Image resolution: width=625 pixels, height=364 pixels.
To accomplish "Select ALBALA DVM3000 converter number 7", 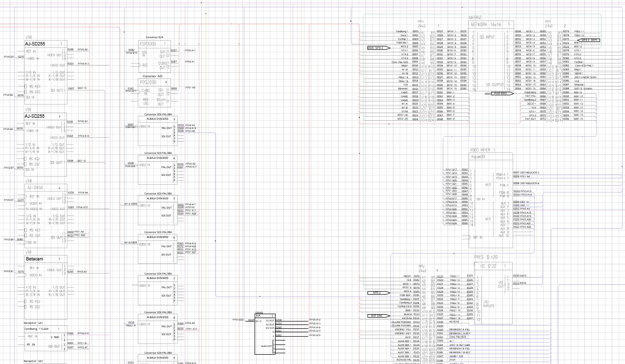I will point(157,278).
